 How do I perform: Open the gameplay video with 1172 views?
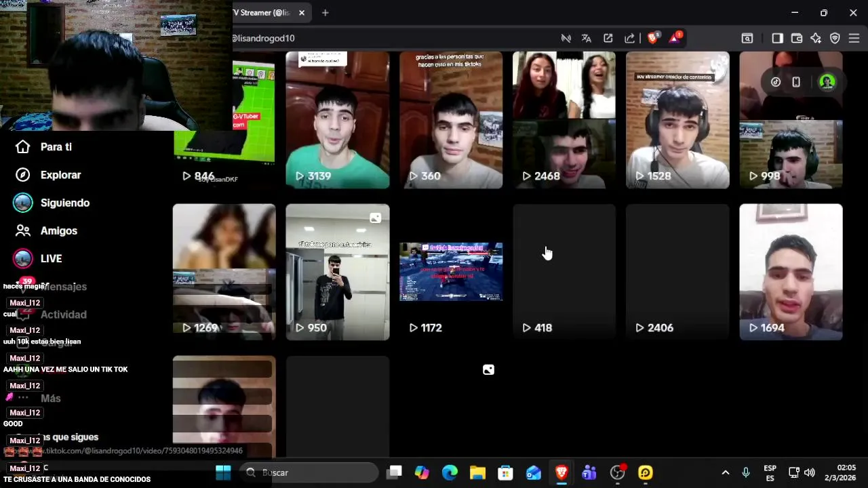click(x=451, y=272)
